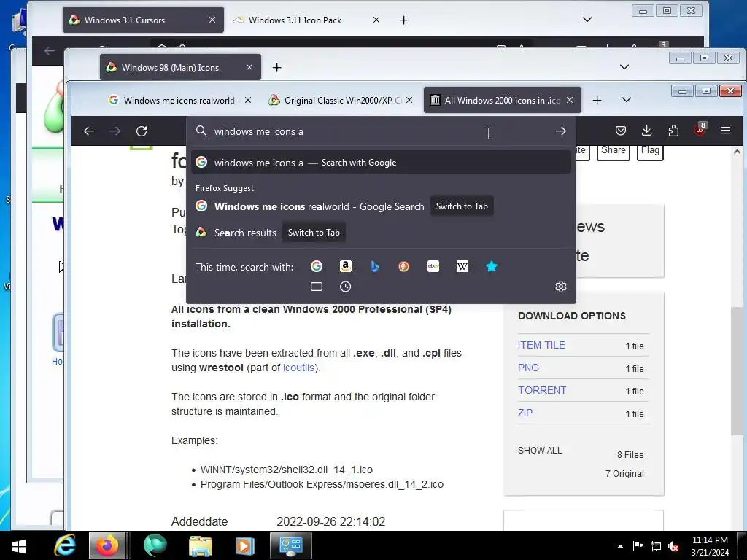747x560 pixels.
Task: Open a new tab in the front Firefox window
Action: [597, 101]
